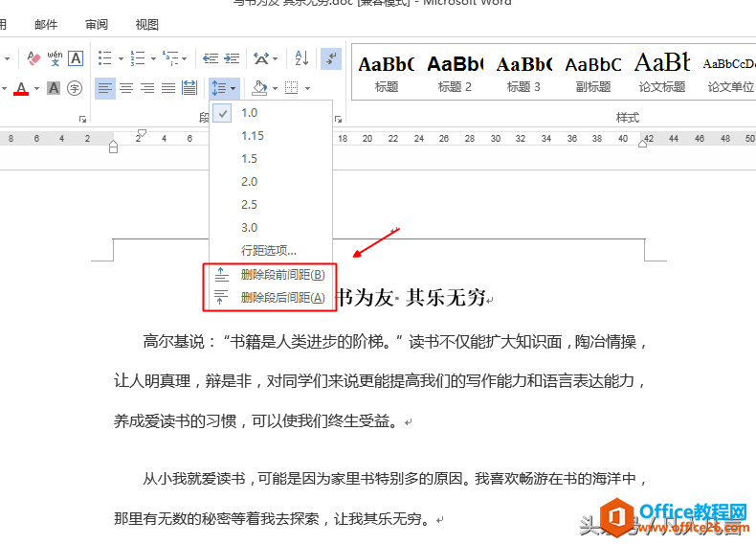Image resolution: width=756 pixels, height=544 pixels.
Task: Apply bullet list formatting
Action: coord(105,58)
